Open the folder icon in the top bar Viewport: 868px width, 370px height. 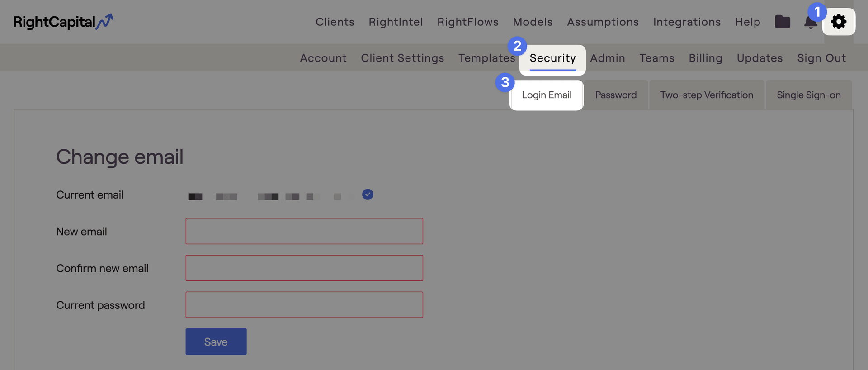point(783,22)
